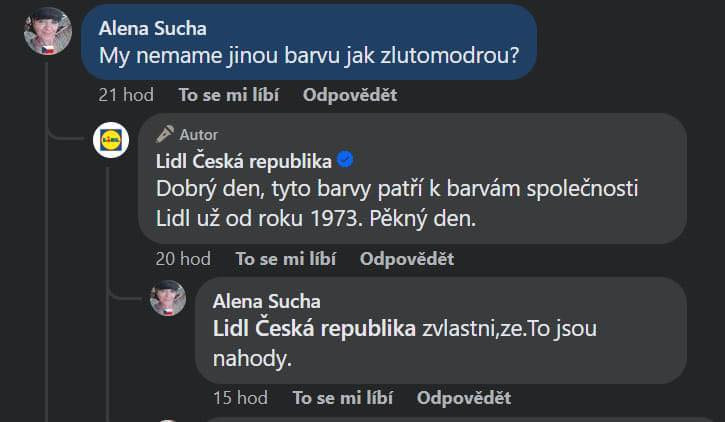Like Lidl's reply posted 20 hod ago
This screenshot has height=422, width=725.
[x=286, y=259]
